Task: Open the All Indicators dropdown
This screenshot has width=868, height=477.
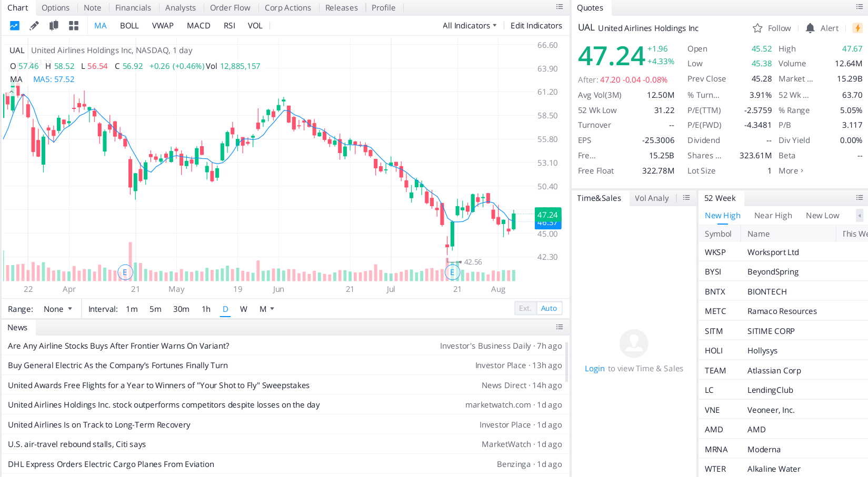Action: pos(470,26)
